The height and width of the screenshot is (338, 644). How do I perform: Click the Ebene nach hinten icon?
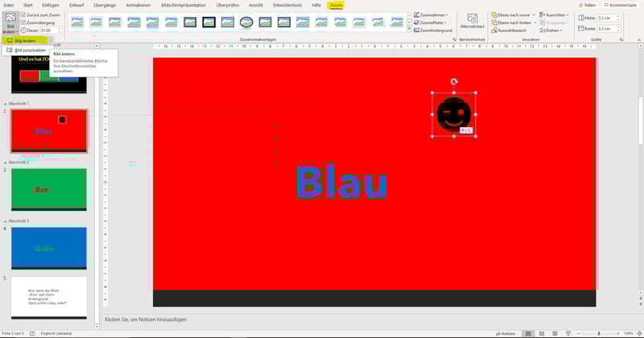pos(494,23)
